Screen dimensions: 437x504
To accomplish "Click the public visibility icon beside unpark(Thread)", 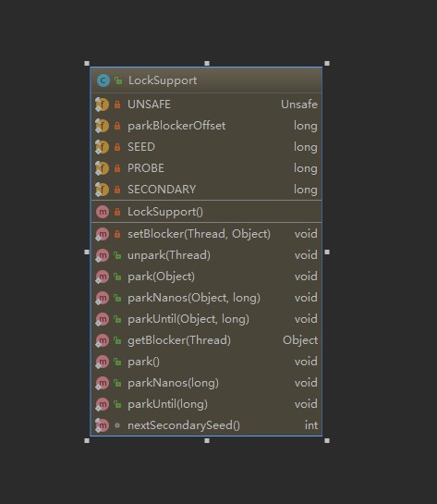I will (x=117, y=255).
